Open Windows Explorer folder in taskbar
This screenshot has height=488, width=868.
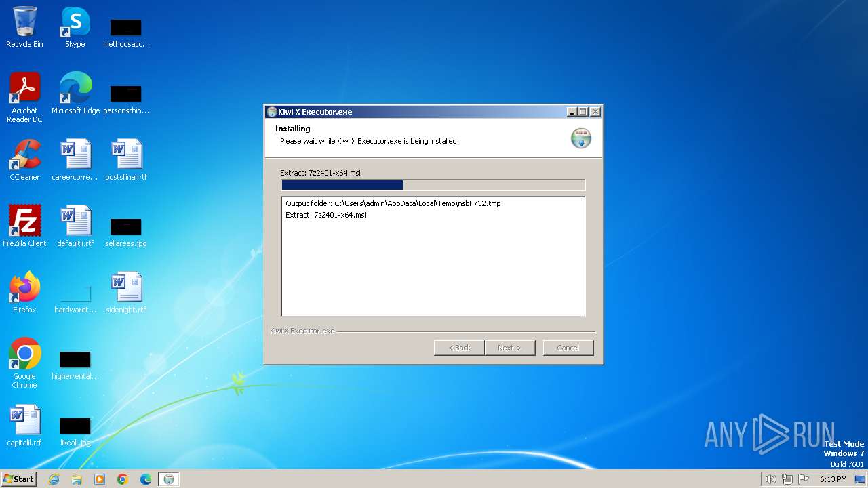77,479
